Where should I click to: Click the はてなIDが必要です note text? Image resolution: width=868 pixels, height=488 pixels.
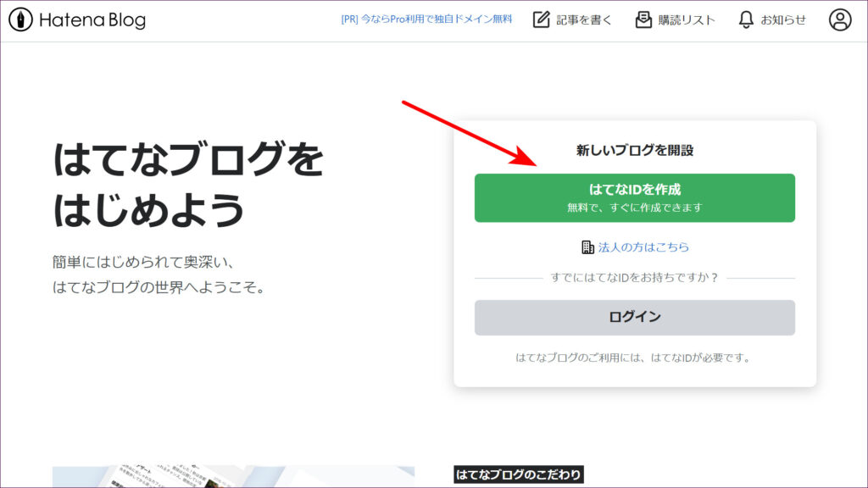[635, 358]
